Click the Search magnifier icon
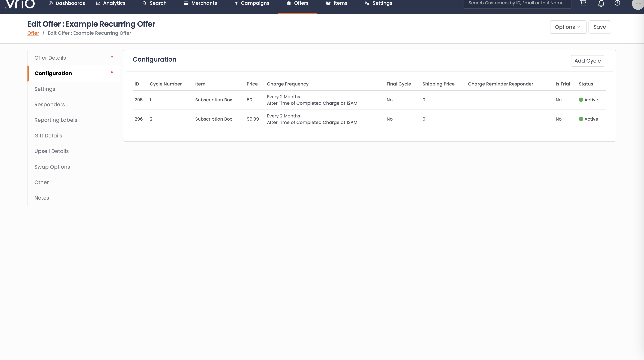 (145, 3)
